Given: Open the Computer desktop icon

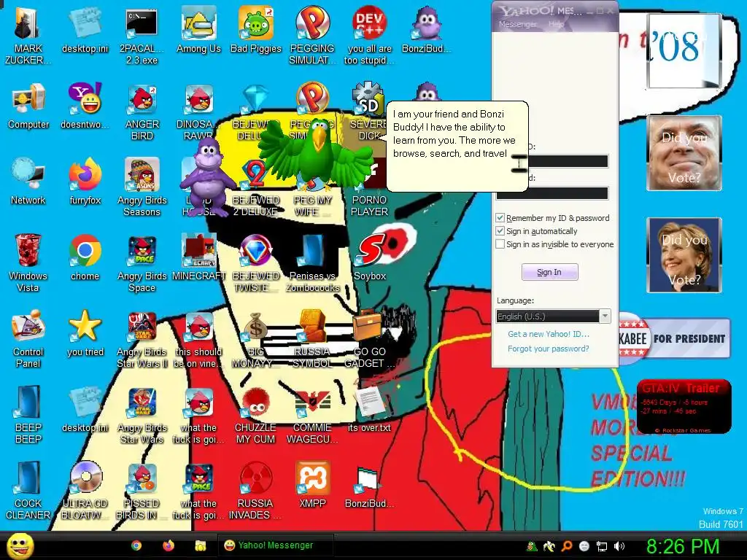Looking at the screenshot, I should (28, 106).
